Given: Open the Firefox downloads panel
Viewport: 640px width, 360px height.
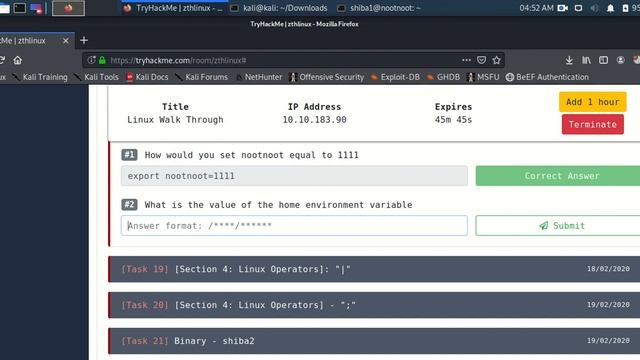Looking at the screenshot, I should click(x=569, y=60).
